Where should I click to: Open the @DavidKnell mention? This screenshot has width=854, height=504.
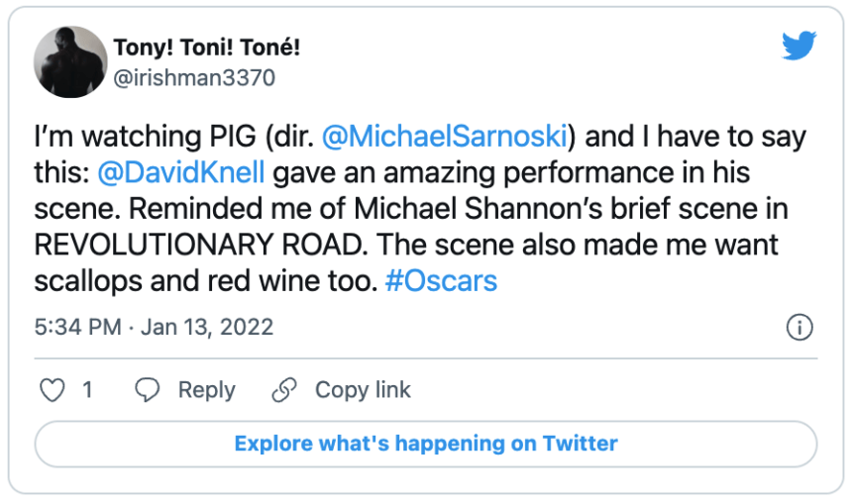point(181,172)
